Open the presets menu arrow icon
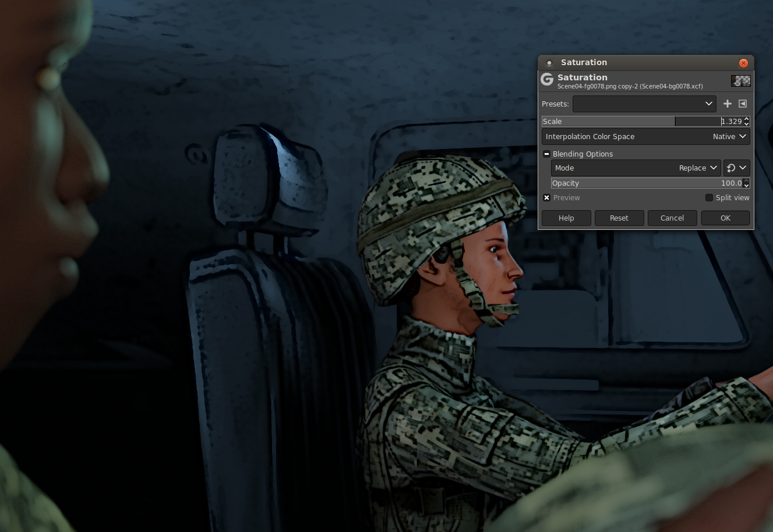This screenshot has width=773, height=532. (743, 104)
